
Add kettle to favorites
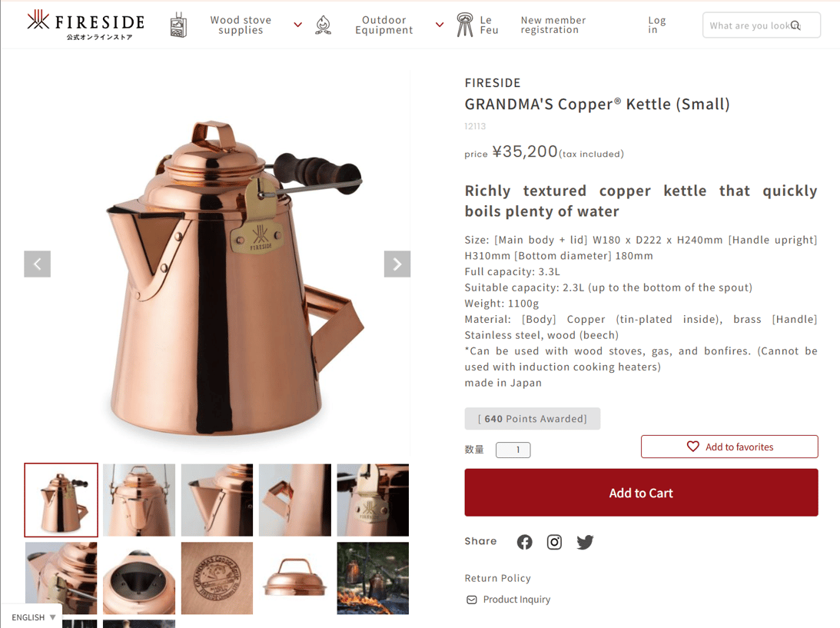[729, 447]
